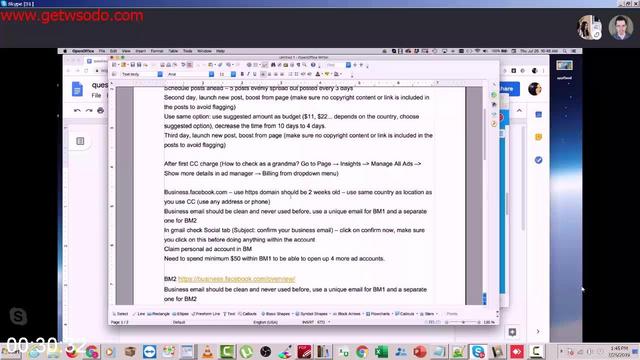
Task: Toggle Underline formatting in OpenOffice toolbar
Action: [x=254, y=74]
